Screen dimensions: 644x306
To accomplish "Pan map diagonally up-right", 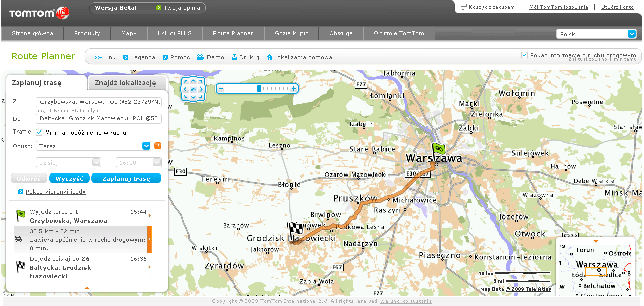I will pos(201,82).
